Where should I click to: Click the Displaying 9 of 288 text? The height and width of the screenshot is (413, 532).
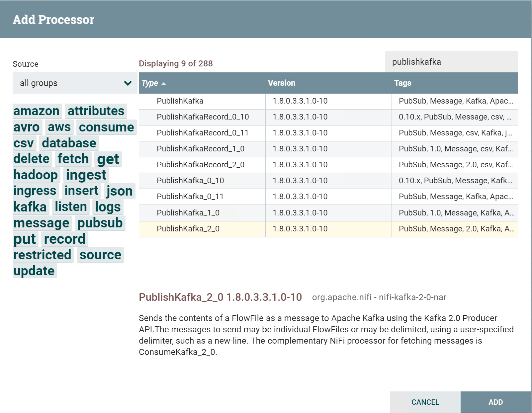[176, 63]
